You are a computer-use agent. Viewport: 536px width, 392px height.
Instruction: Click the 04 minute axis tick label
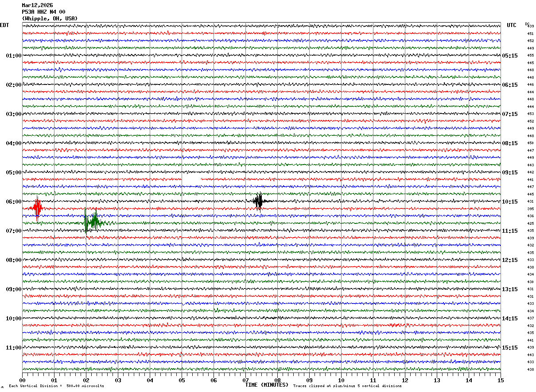point(150,380)
